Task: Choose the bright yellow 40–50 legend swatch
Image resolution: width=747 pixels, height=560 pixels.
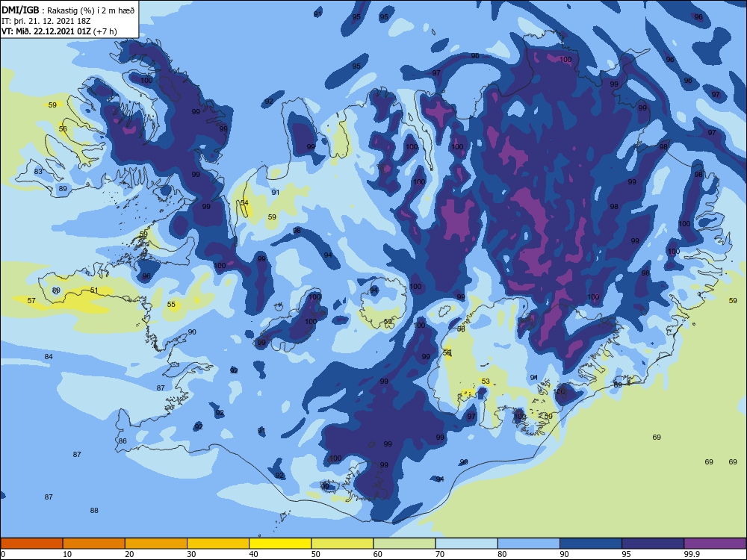Action: (x=280, y=544)
